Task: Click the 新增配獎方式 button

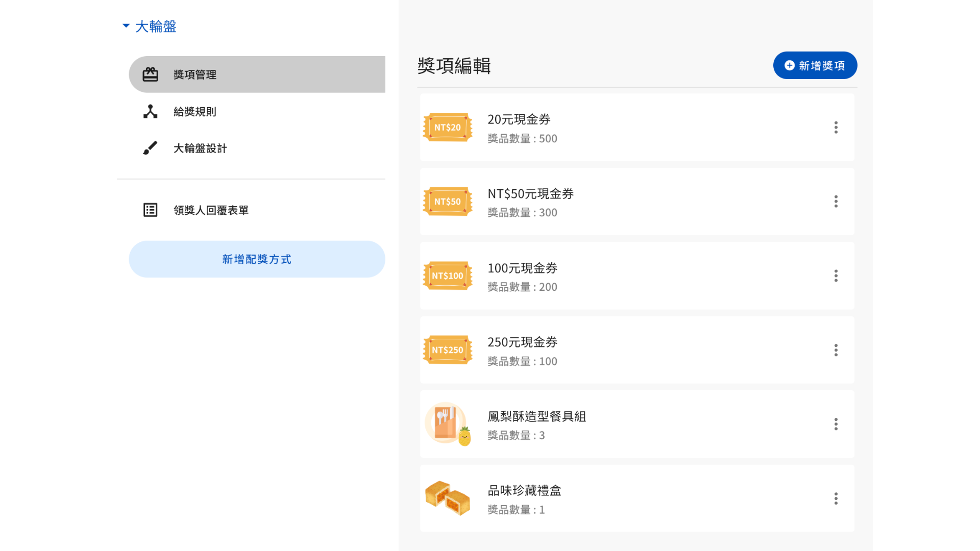Action: pos(257,259)
